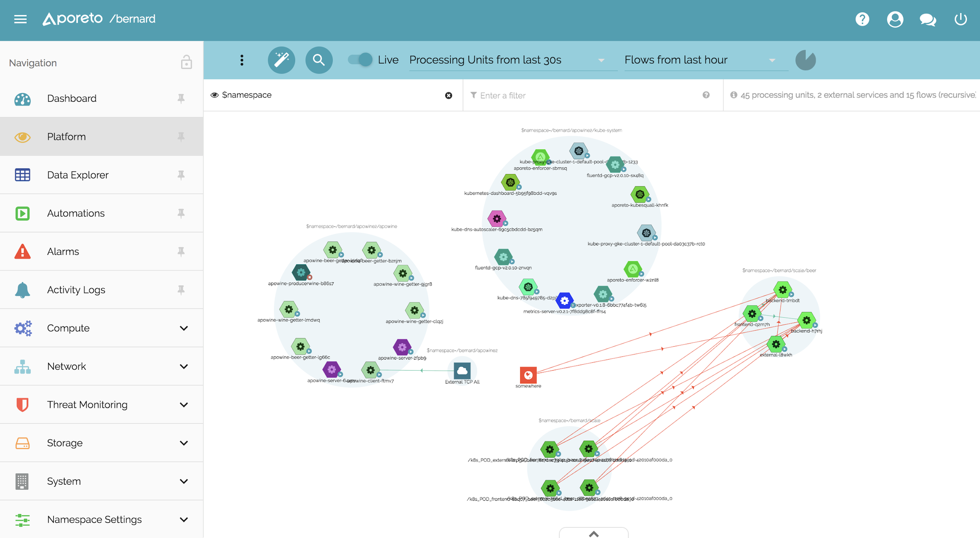Lock the navigation panel padlock
The height and width of the screenshot is (538, 980).
pyautogui.click(x=186, y=62)
